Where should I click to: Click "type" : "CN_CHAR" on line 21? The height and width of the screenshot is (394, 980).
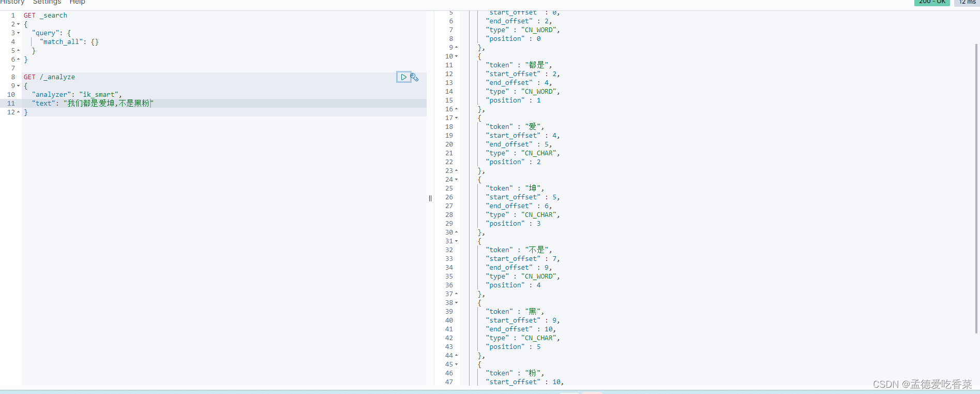tap(523, 153)
